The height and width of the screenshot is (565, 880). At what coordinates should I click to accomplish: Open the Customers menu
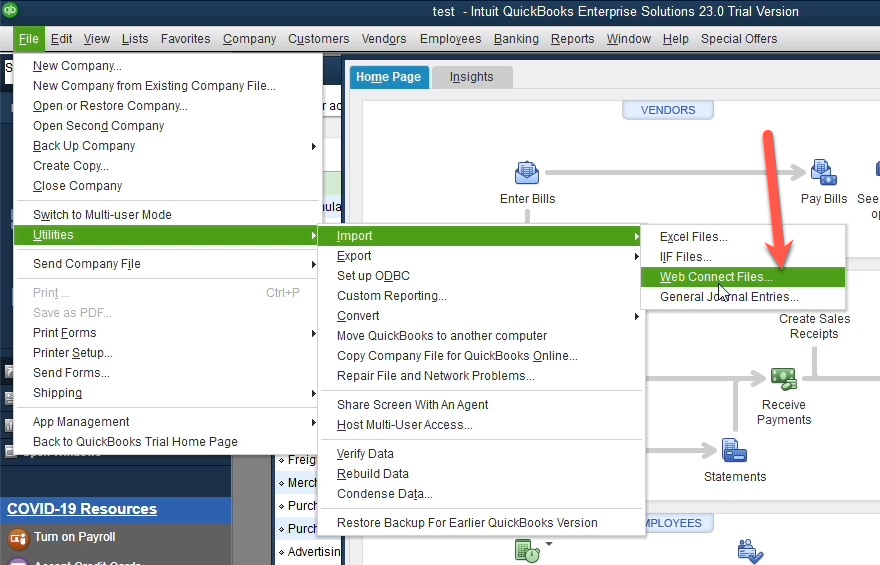[318, 39]
